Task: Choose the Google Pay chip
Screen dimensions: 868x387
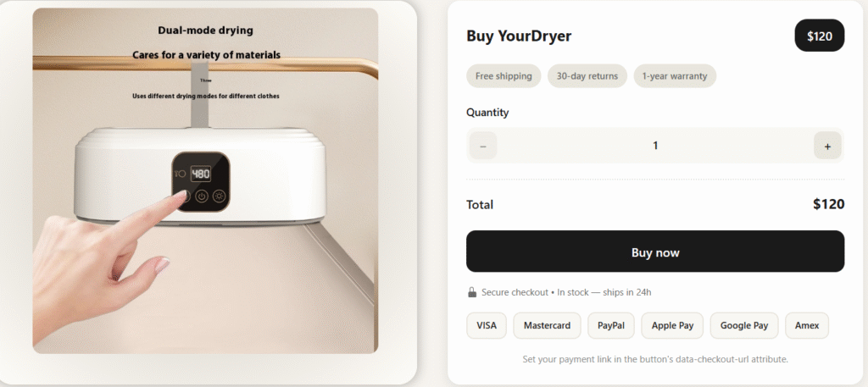Action: tap(743, 325)
